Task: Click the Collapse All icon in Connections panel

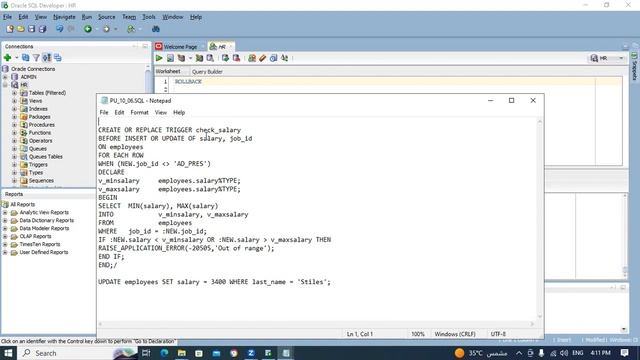Action: coord(58,58)
